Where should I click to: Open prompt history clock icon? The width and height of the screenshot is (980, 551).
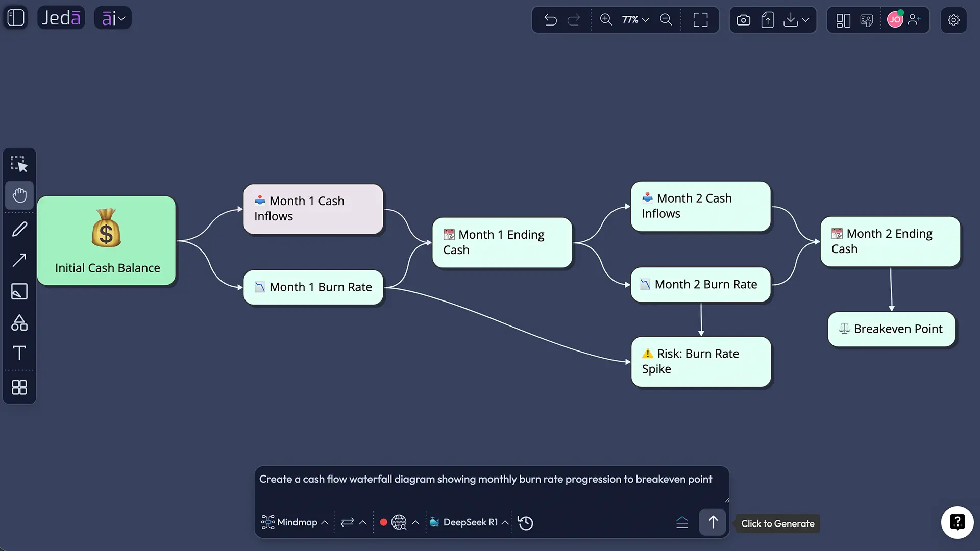point(525,523)
